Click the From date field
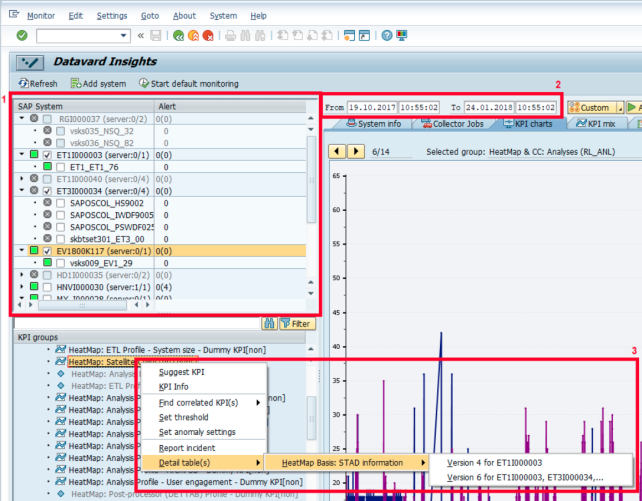Image resolution: width=642 pixels, height=501 pixels. (x=372, y=108)
